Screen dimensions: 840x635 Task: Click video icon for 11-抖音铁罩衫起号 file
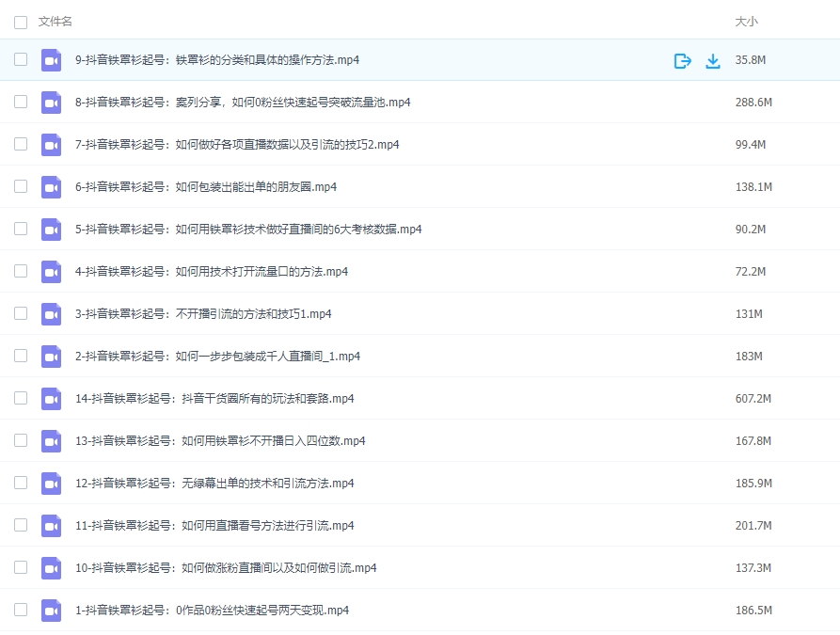point(51,526)
